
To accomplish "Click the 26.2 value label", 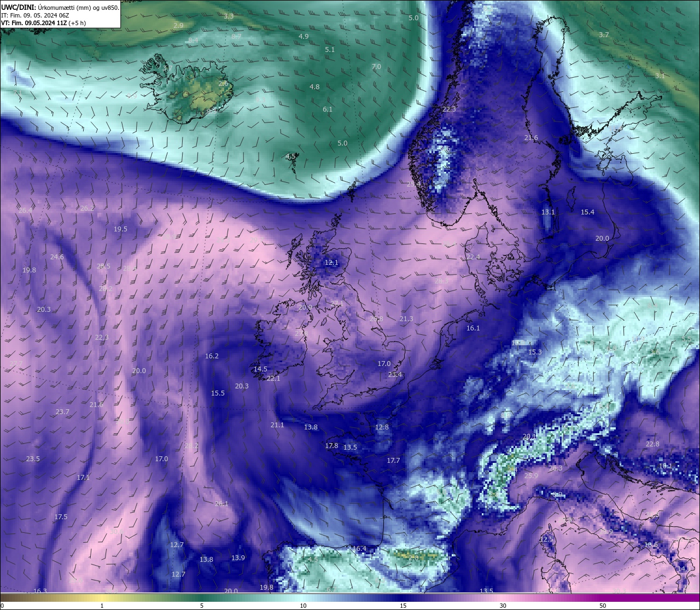I will pyautogui.click(x=87, y=208).
